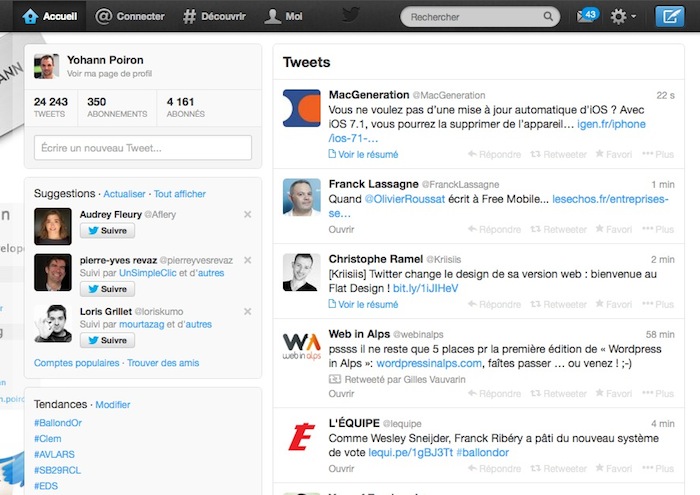This screenshot has height=495, width=700.
Task: Compose a new tweet with the blue button
Action: tap(670, 17)
